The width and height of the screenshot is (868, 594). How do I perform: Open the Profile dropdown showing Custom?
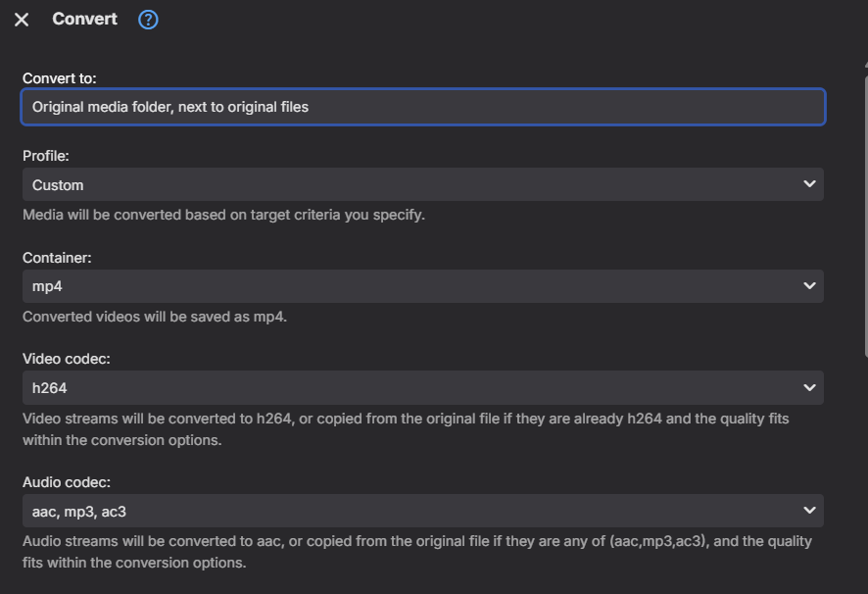[x=423, y=184]
